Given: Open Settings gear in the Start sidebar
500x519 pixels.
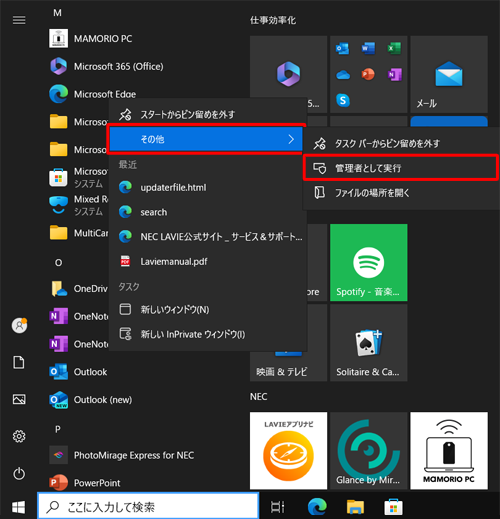Looking at the screenshot, I should click(x=19, y=436).
